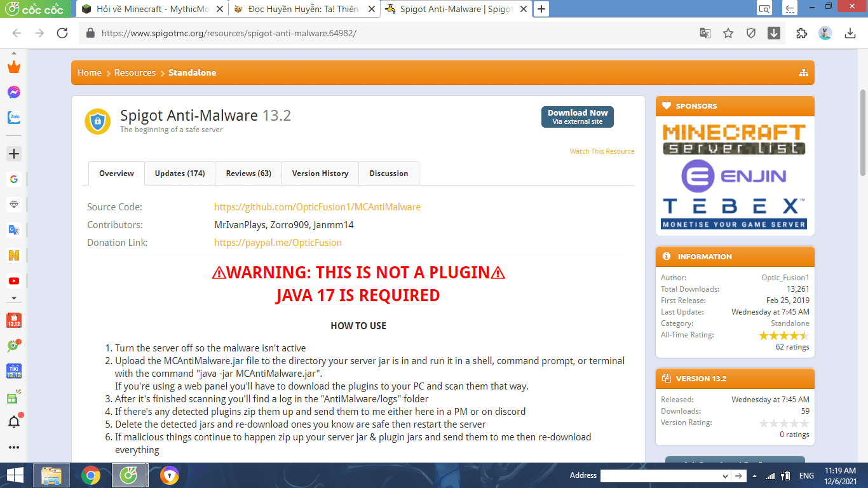The width and height of the screenshot is (868, 488).
Task: Open the Standalone breadcrumb category
Action: tap(192, 72)
